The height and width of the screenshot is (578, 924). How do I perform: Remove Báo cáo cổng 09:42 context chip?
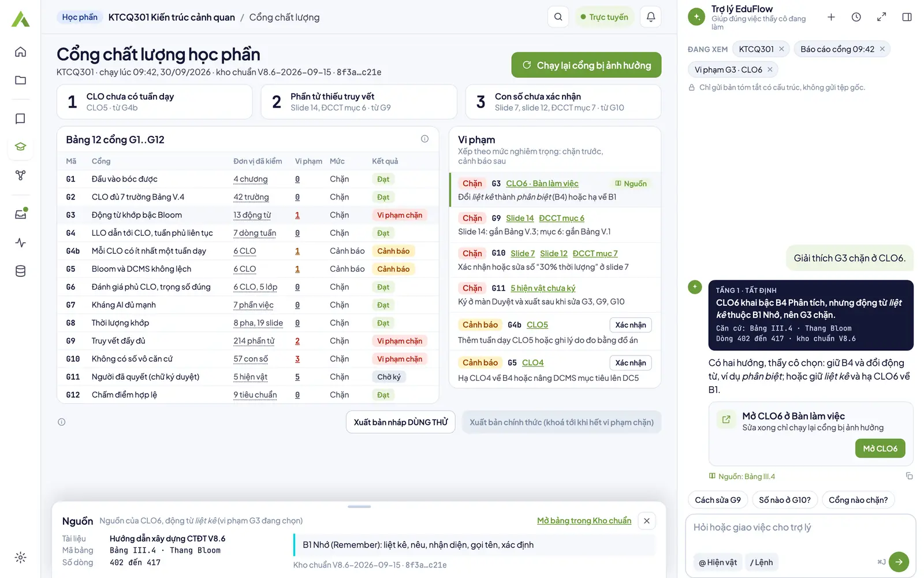[882, 49]
